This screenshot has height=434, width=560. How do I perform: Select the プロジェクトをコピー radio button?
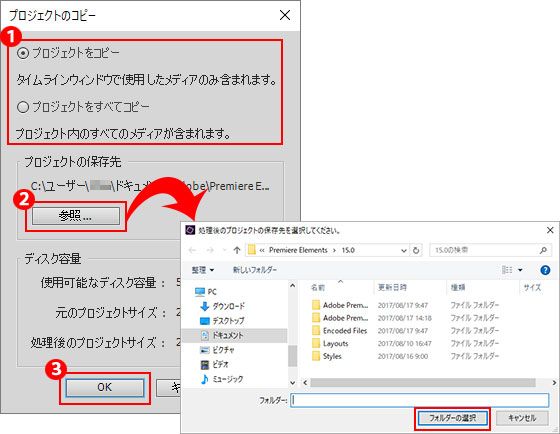(23, 53)
